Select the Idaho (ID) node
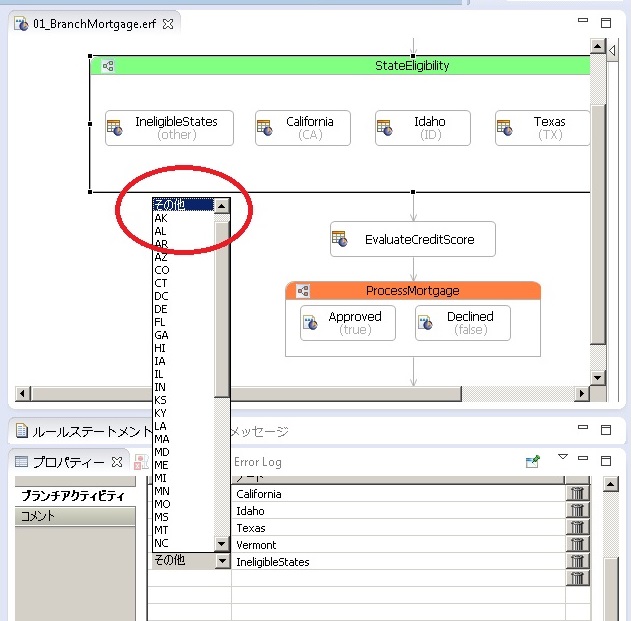The height and width of the screenshot is (621, 631). click(423, 128)
